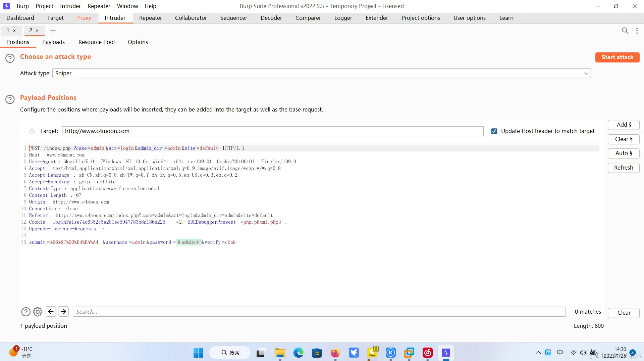Open the Window menu

tap(127, 6)
